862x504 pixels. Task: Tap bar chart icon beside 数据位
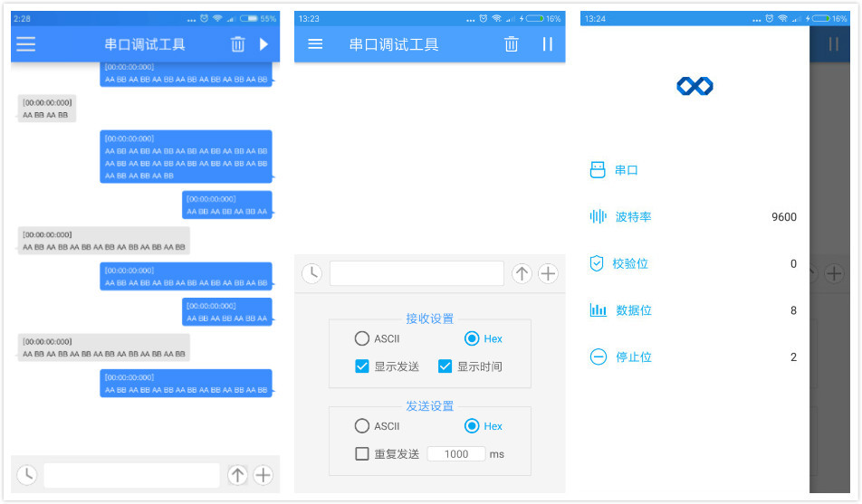[599, 310]
